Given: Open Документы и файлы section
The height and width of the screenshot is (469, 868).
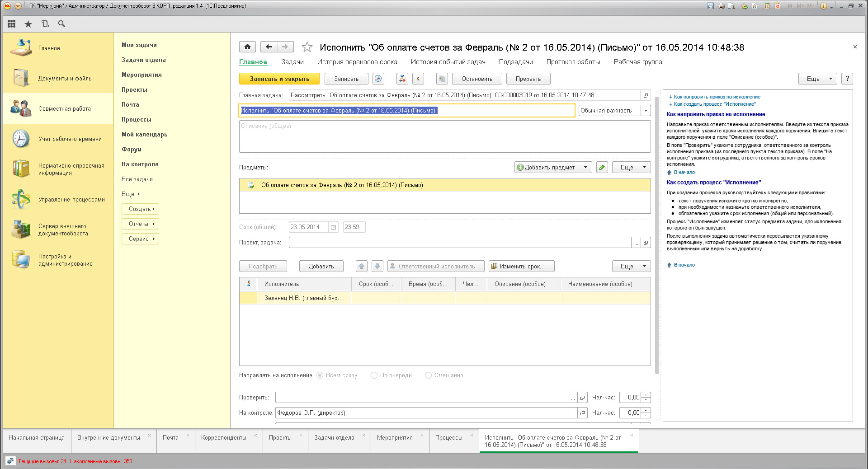Looking at the screenshot, I should 58,78.
